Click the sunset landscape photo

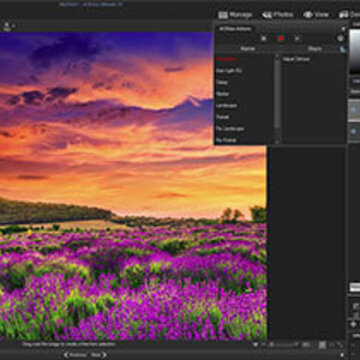[x=133, y=186]
